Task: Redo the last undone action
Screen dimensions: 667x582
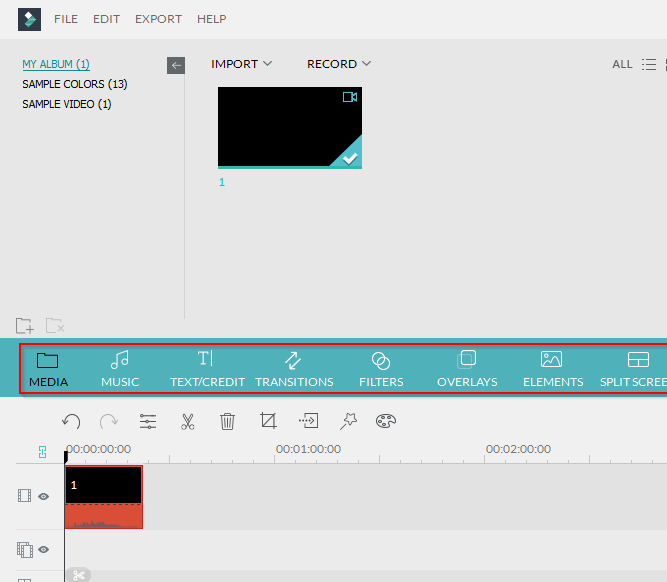Action: (108, 422)
